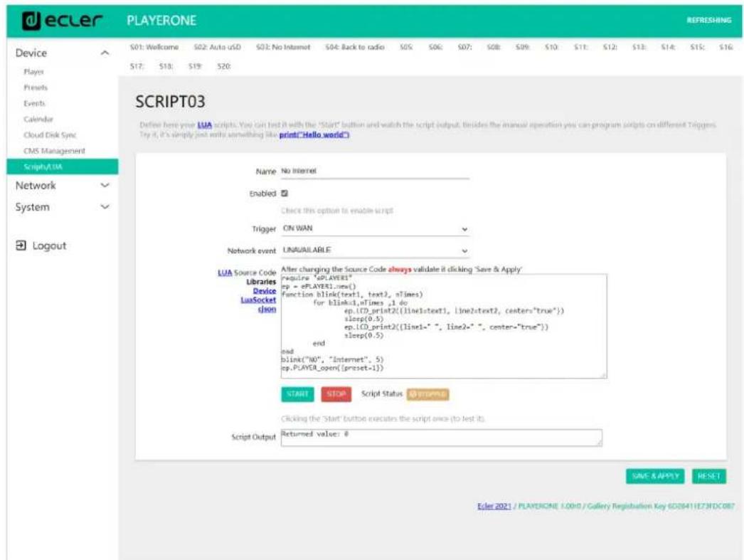
Task: Open the Device library link
Action: point(265,291)
